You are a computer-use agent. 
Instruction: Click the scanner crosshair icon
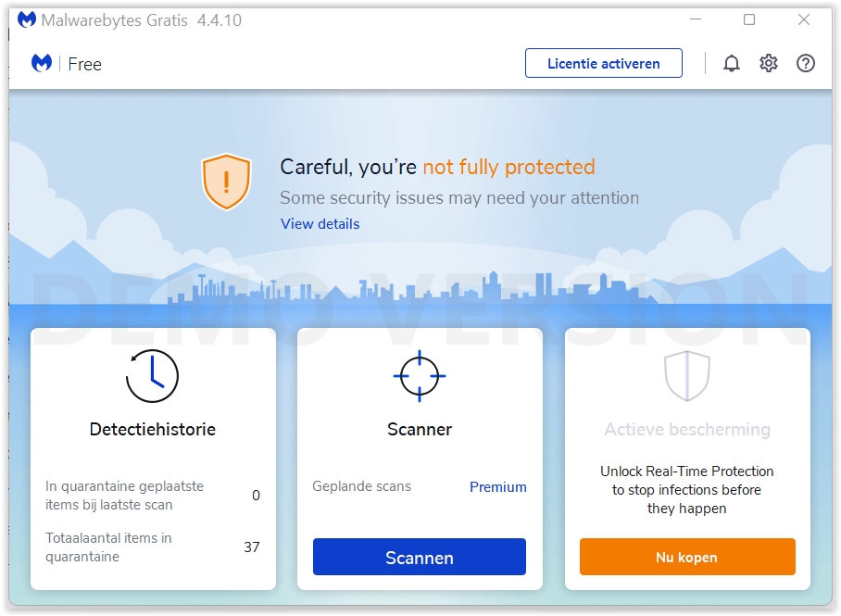coord(420,376)
